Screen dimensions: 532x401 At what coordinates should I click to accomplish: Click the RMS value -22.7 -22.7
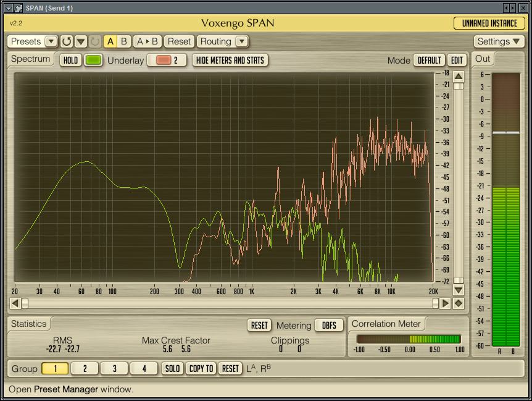click(63, 349)
